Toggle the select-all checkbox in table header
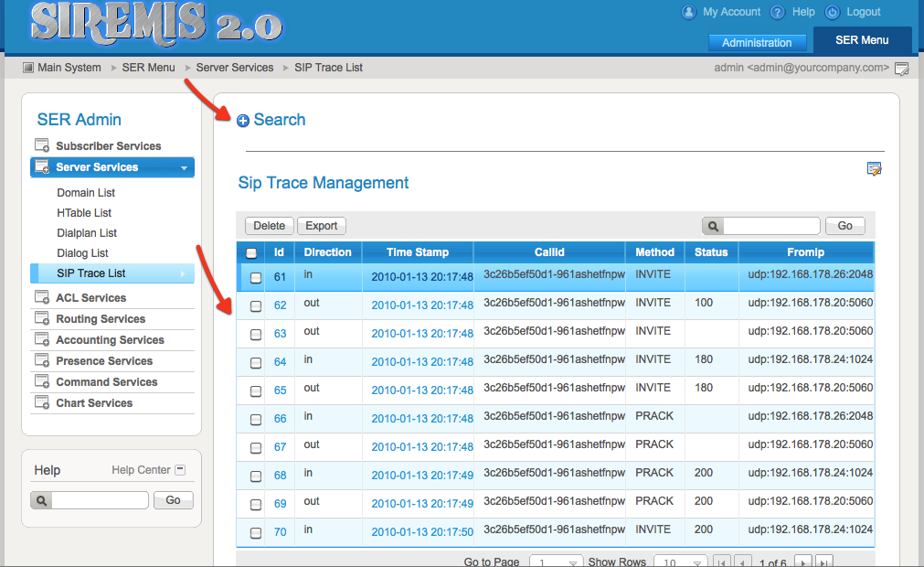The height and width of the screenshot is (567, 924). (251, 253)
